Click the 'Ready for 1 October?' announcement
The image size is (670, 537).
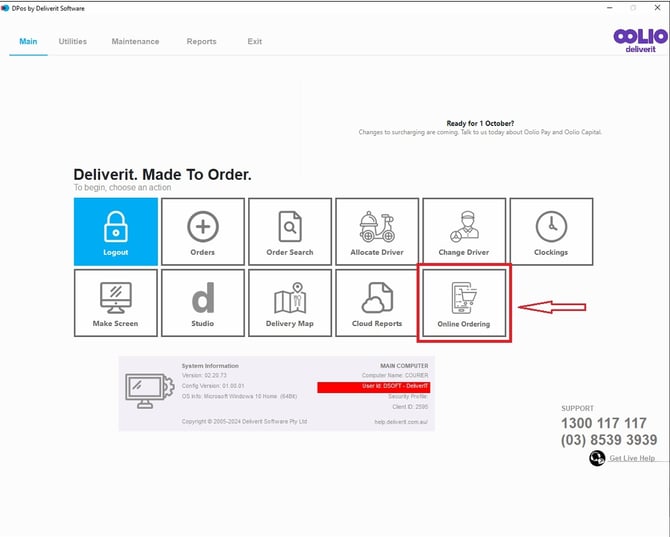pos(480,123)
